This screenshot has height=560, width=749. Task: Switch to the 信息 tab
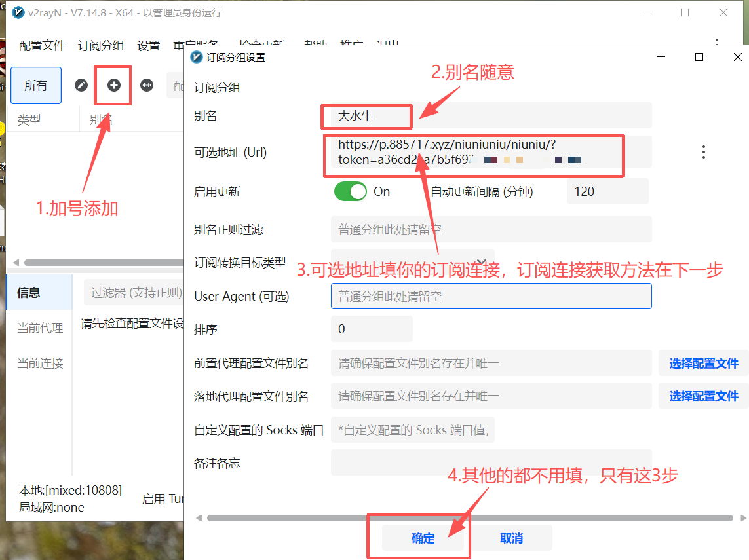39,292
